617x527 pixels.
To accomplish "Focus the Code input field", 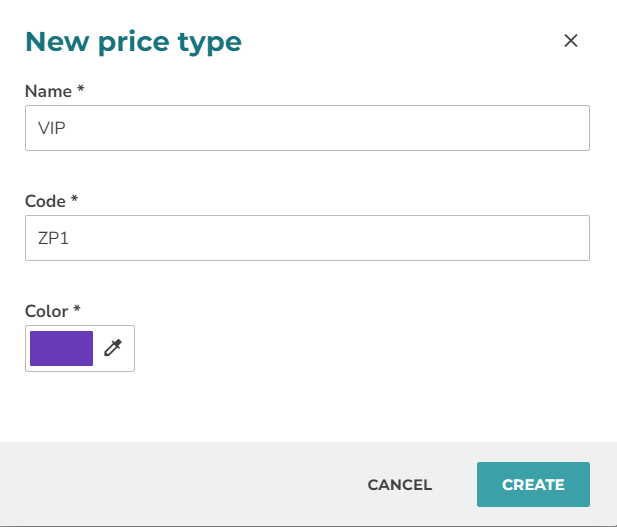I will click(307, 238).
